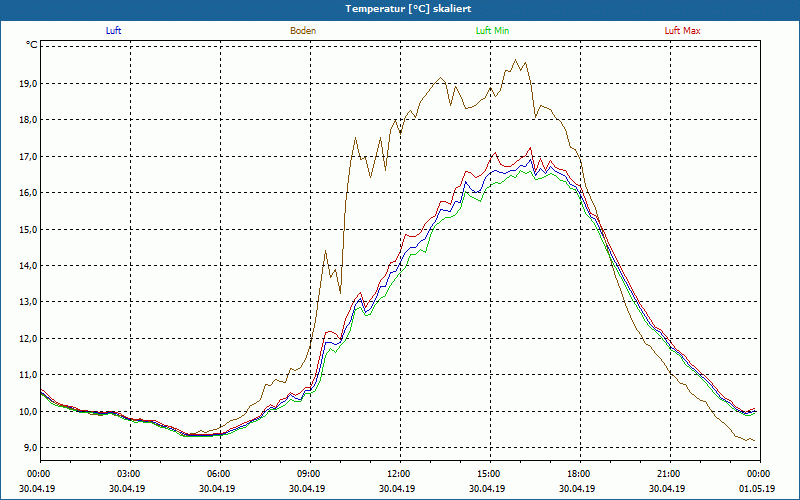Click the 18,0 y-axis value
Image resolution: width=800 pixels, height=500 pixels.
(28, 120)
